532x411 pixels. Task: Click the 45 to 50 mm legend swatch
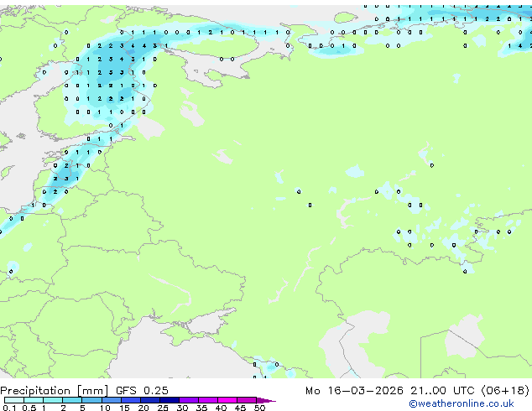pyautogui.click(x=247, y=400)
